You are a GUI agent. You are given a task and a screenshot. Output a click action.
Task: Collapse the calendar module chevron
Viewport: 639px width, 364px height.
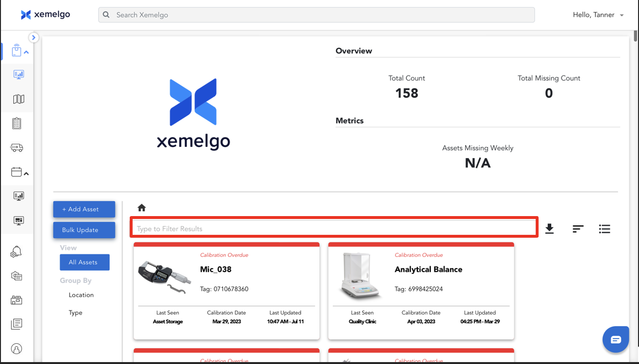coord(26,173)
